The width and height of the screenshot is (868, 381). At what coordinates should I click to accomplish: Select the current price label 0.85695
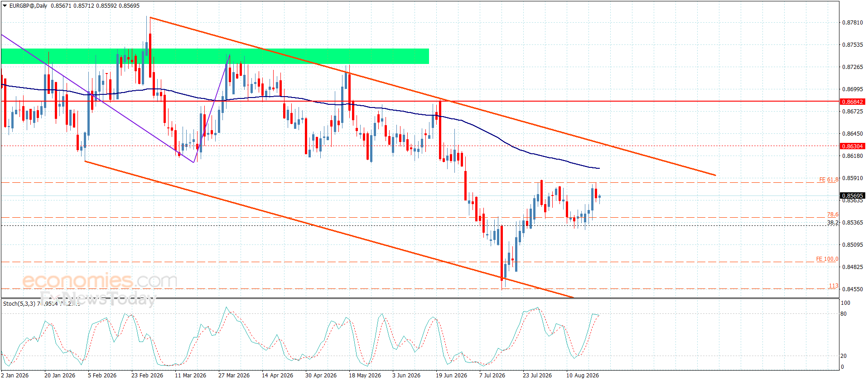[x=852, y=196]
